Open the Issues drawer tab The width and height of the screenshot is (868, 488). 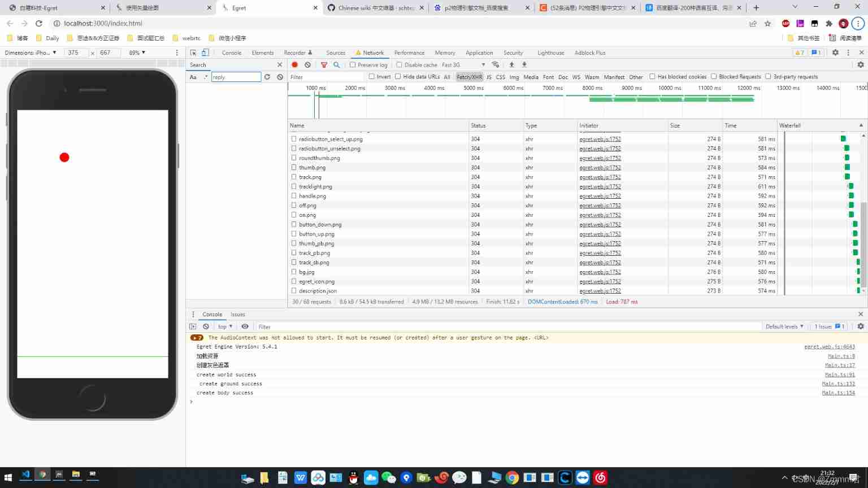238,315
